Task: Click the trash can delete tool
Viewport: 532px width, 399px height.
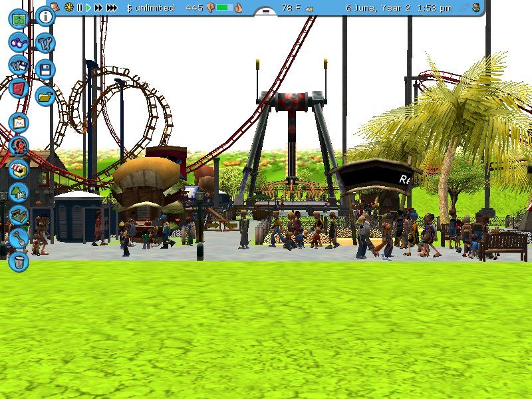Action: coord(19,261)
